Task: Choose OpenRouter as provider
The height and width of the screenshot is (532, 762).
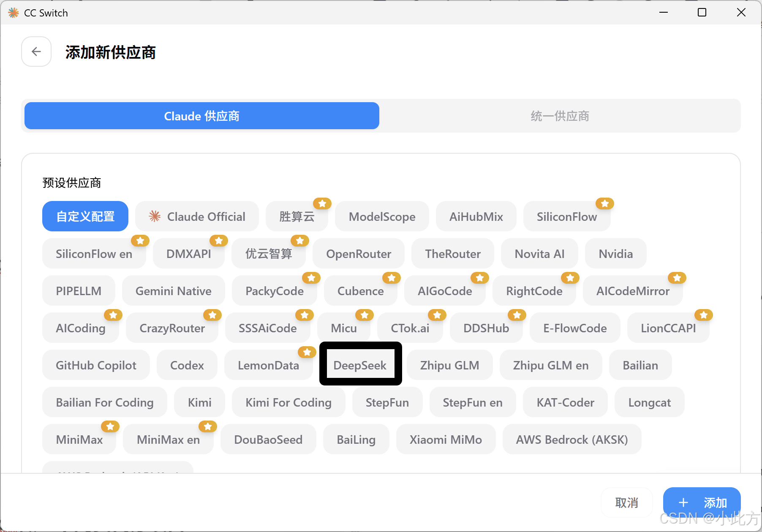Action: (359, 253)
